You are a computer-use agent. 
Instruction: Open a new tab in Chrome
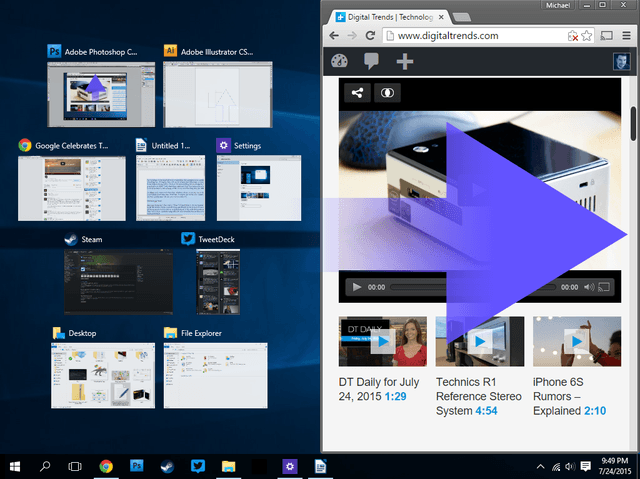(462, 17)
